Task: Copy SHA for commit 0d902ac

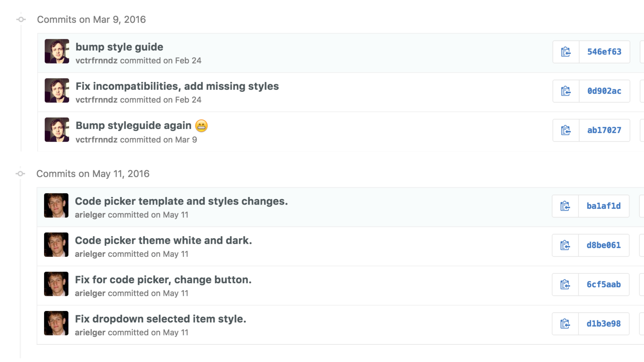Action: (566, 91)
